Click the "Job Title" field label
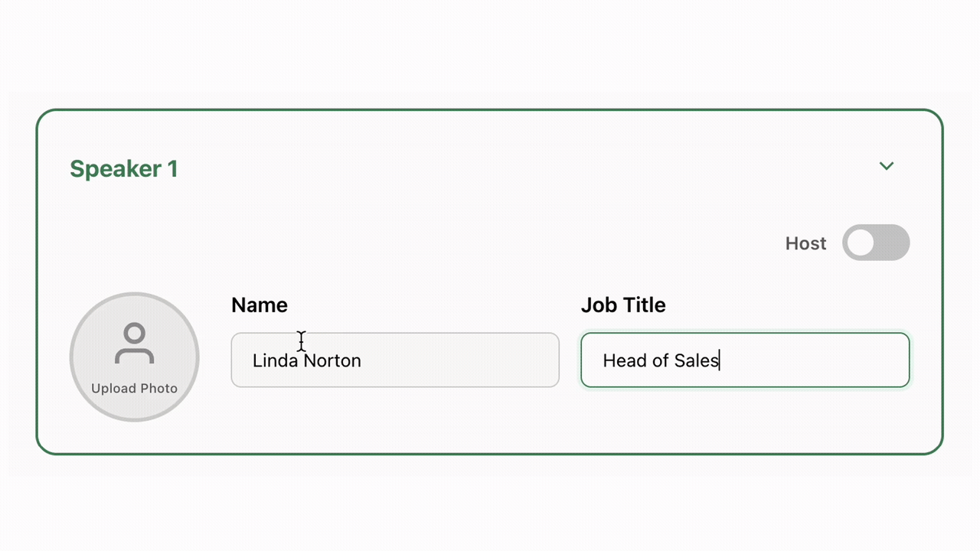Screen dimensions: 980x551 coord(623,305)
